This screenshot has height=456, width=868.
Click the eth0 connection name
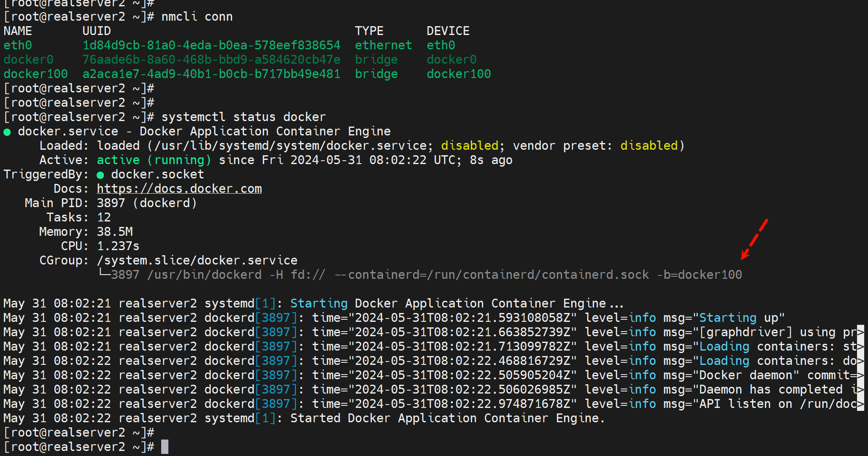pos(18,45)
